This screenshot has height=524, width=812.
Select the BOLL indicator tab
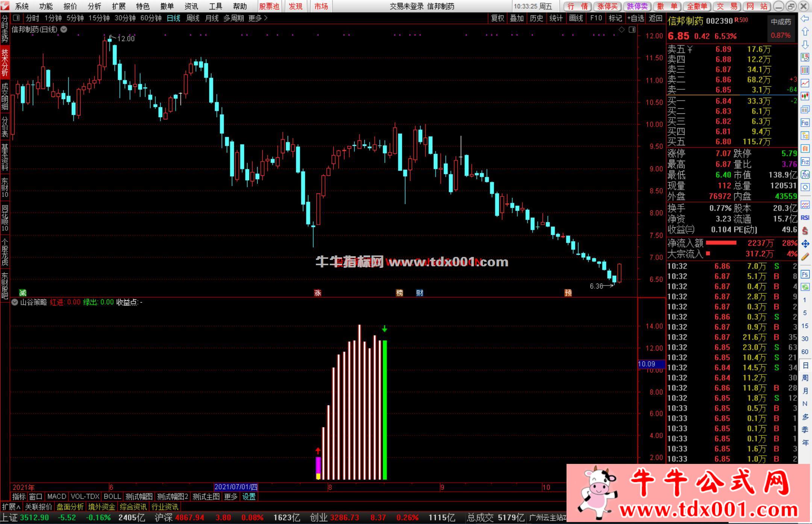[x=112, y=497]
